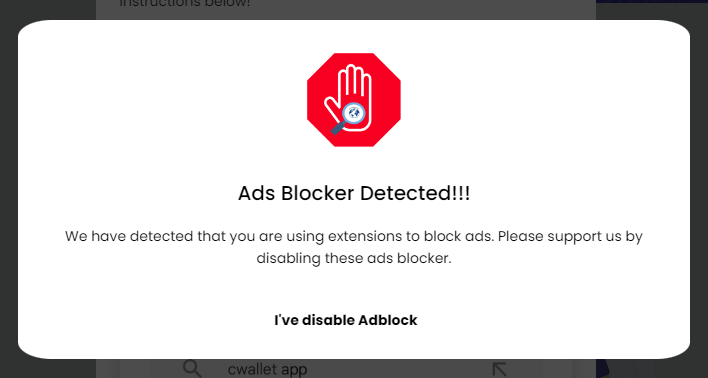Click the dark blue strip at the top-right corner
708x378 pixels.
[652, 1]
